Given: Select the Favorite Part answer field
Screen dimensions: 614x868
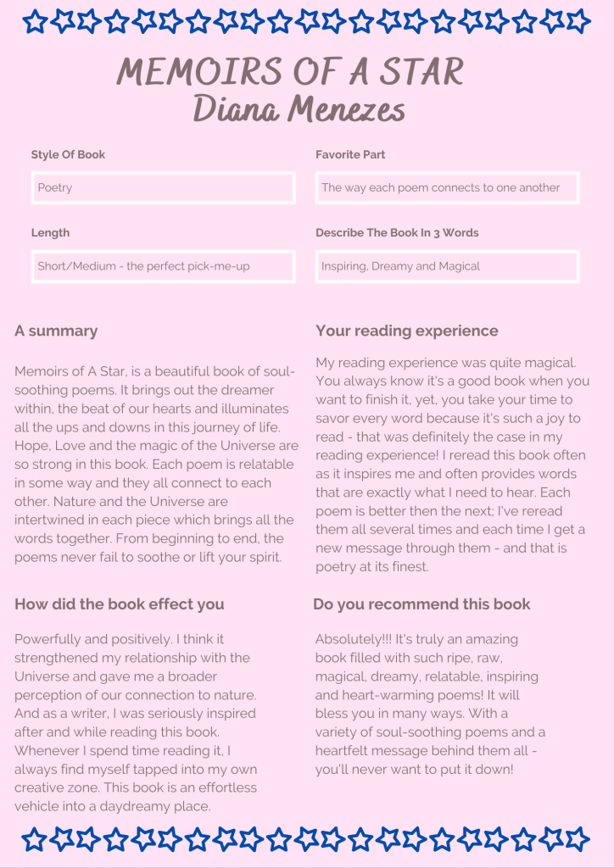Looking at the screenshot, I should (447, 188).
